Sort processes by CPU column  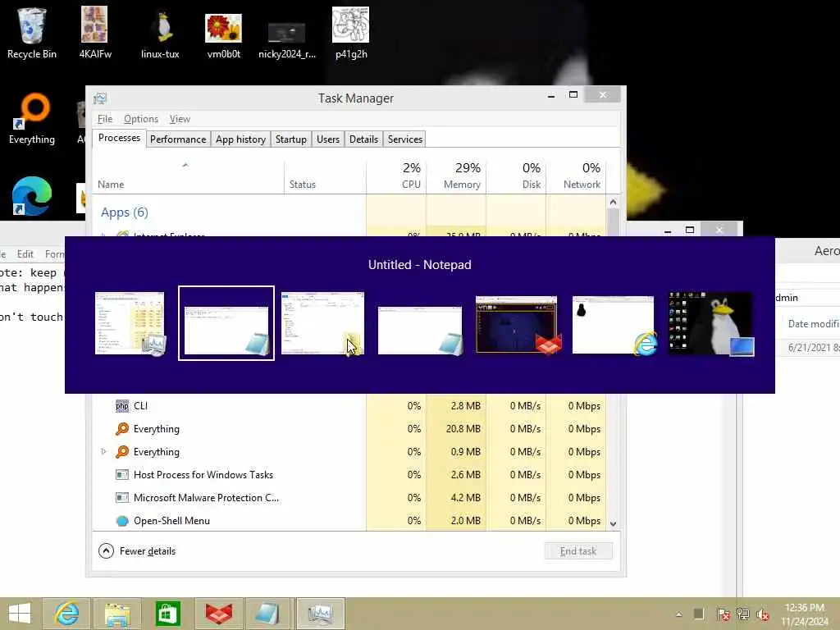396,177
